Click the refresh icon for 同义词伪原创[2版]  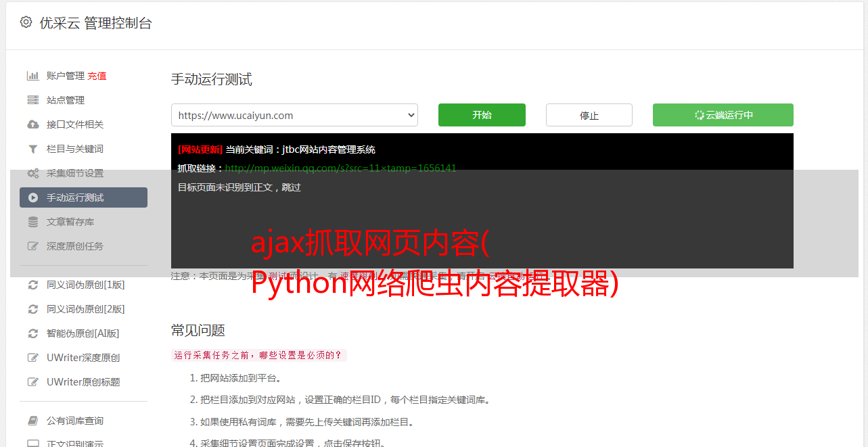32,309
